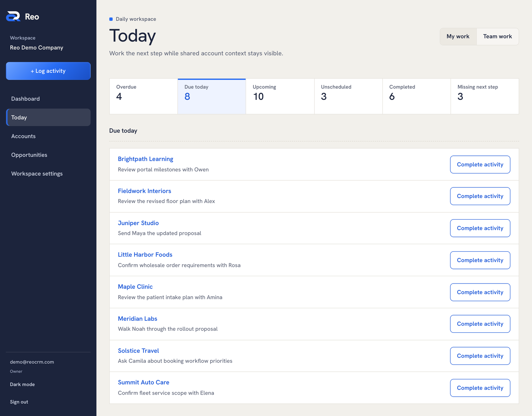532x416 pixels.
Task: Complete activity for Summit Auto Care
Action: pyautogui.click(x=480, y=388)
